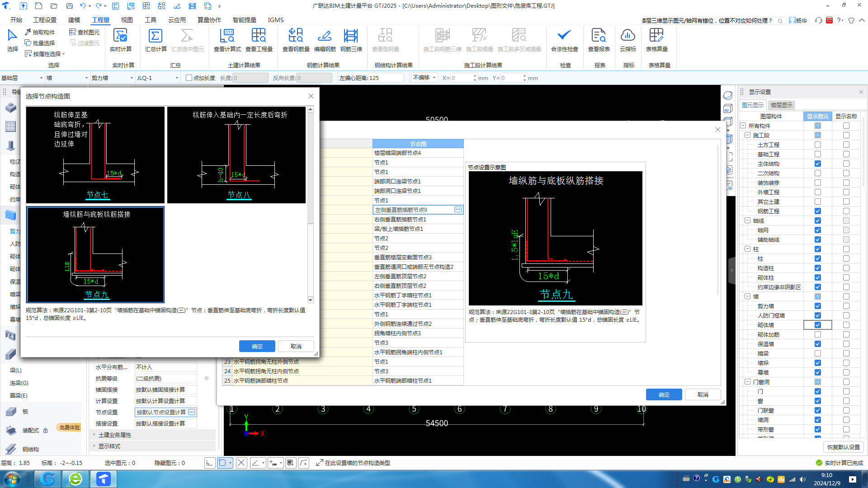
Task: Click the node thumbnail list scrollbar
Action: click(310, 167)
